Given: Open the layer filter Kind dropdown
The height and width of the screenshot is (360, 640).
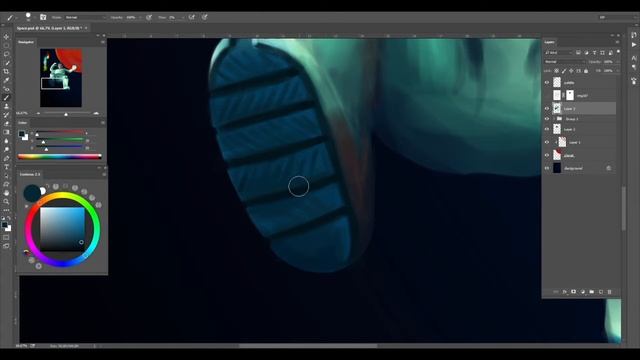Looking at the screenshot, I should point(559,53).
